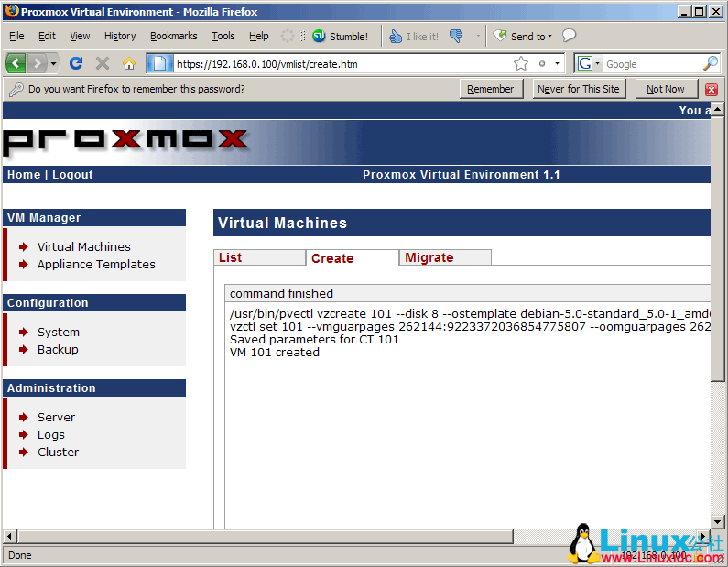Viewport: 728px width, 567px height.
Task: Click the Stumble! toolbar button
Action: coord(341,37)
